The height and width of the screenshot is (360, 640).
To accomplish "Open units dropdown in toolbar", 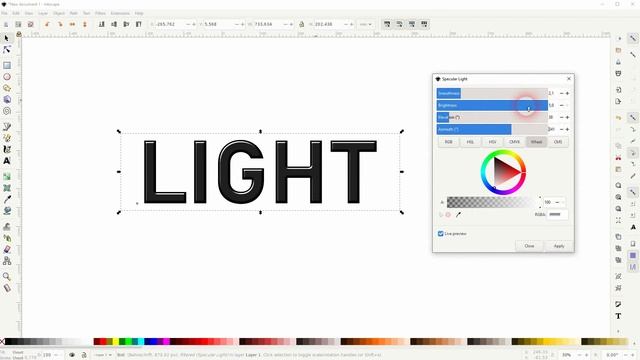I will click(x=365, y=24).
